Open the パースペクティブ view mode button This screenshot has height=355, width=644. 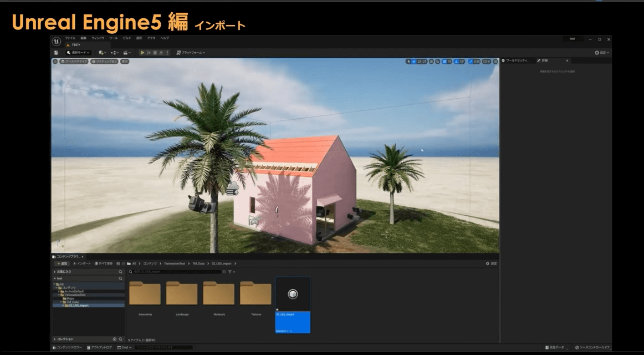coord(74,62)
